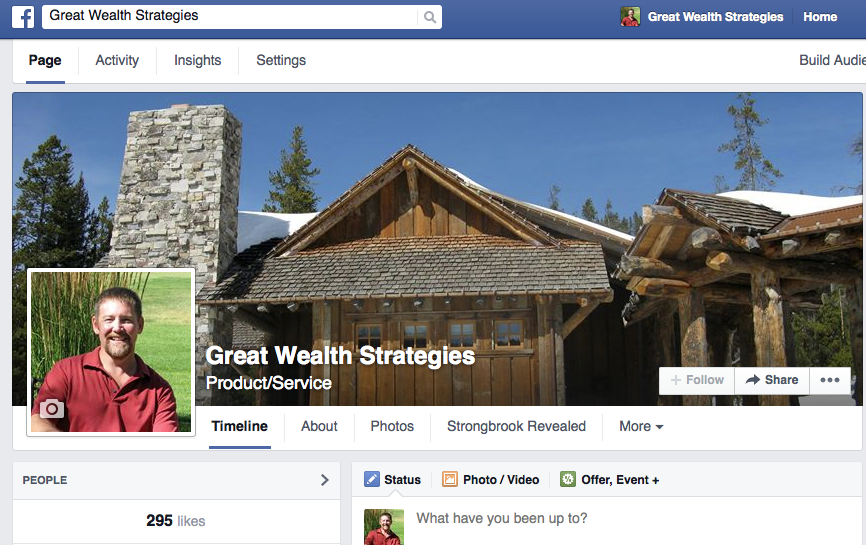Screen dimensions: 866x545
Task: Click the Status pencil icon
Action: 372,479
